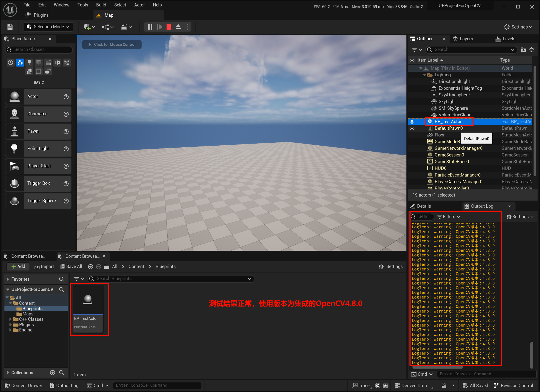540x392 pixels.
Task: Pause the running simulation
Action: coord(150,27)
